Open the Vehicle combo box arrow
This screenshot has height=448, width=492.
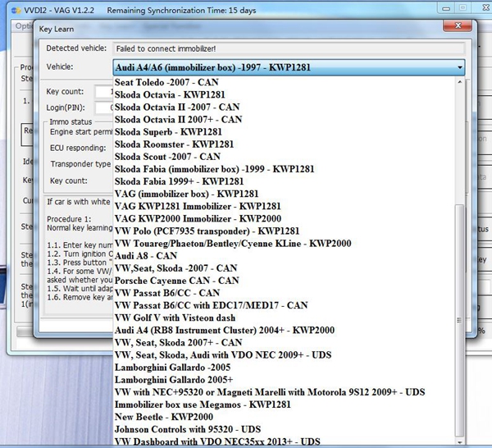[459, 67]
